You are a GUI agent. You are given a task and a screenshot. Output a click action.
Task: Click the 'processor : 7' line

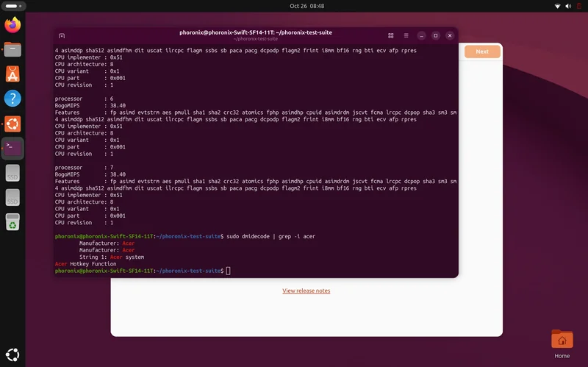click(84, 168)
